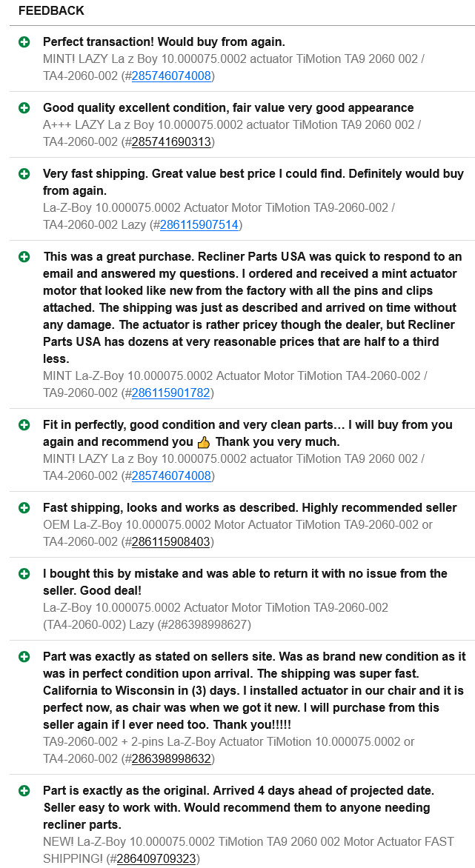Image resolution: width=475 pixels, height=868 pixels.
Task: Open item number 285741690313 link
Action: (173, 141)
